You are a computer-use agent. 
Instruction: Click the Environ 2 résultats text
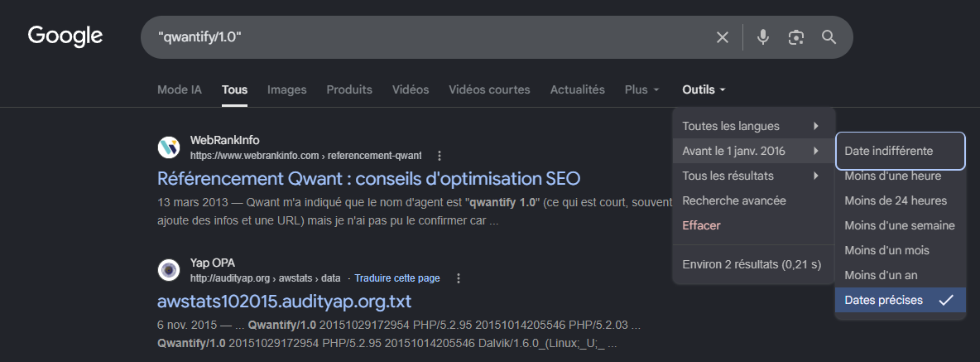point(752,264)
